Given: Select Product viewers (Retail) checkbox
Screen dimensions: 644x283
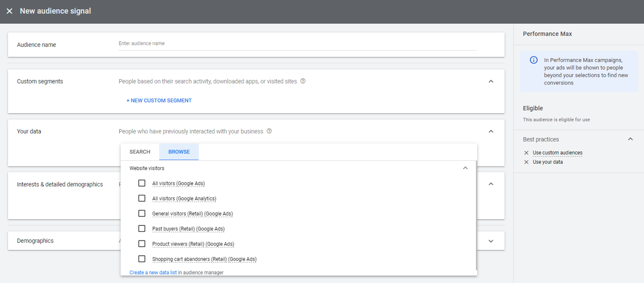Looking at the screenshot, I should click(x=142, y=244).
